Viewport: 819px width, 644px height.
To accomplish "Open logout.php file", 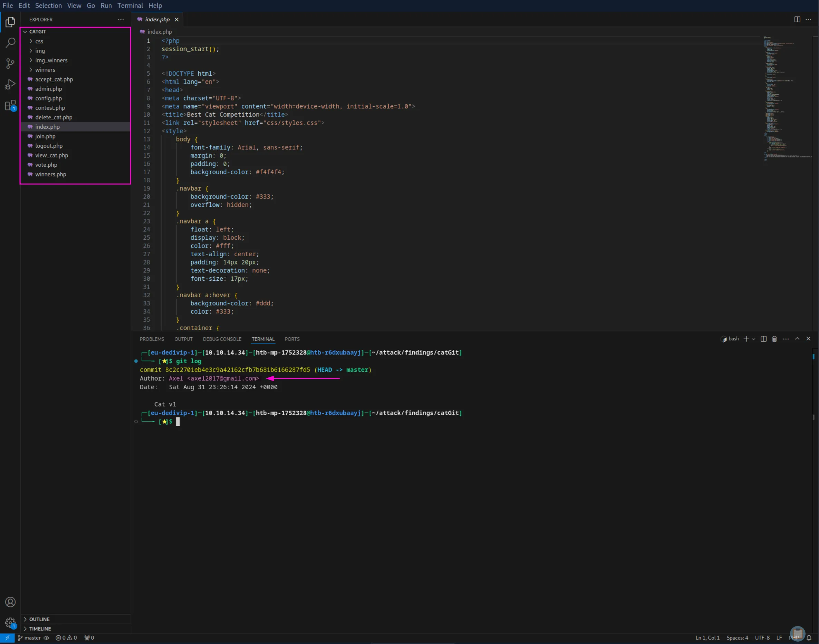I will (75, 146).
